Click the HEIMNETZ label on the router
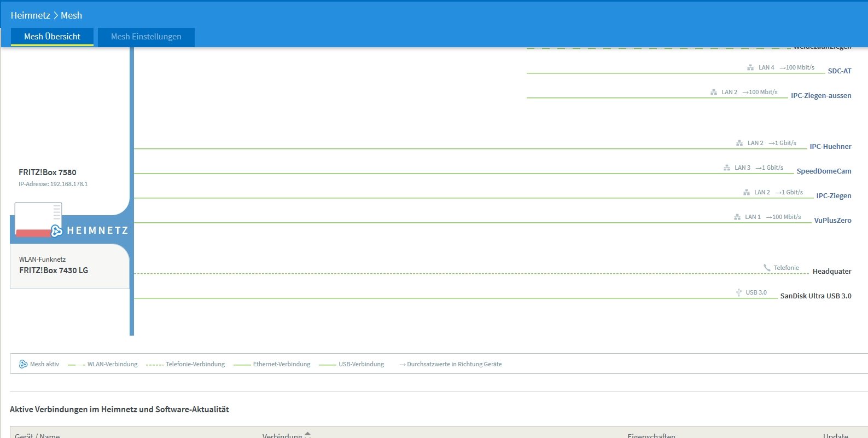The image size is (868, 438). click(97, 230)
